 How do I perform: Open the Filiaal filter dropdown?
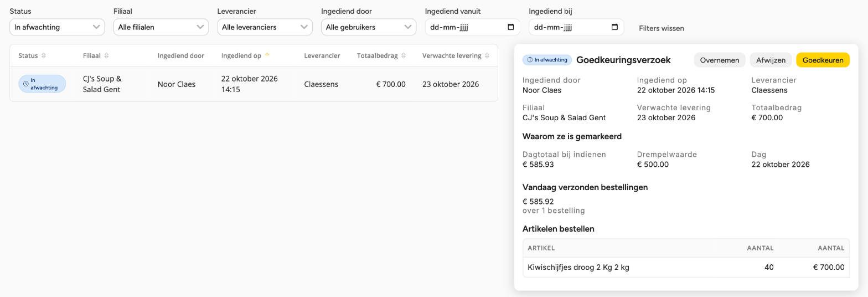(x=161, y=27)
